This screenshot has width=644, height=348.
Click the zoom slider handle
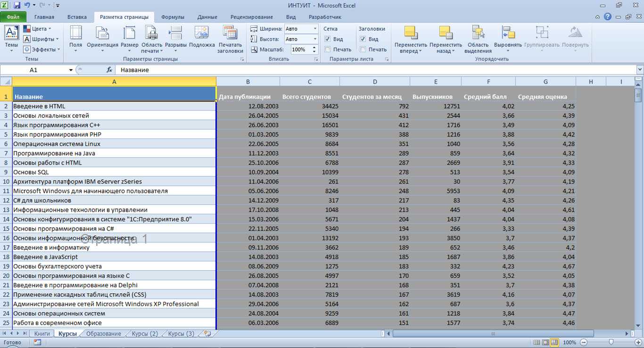point(611,342)
